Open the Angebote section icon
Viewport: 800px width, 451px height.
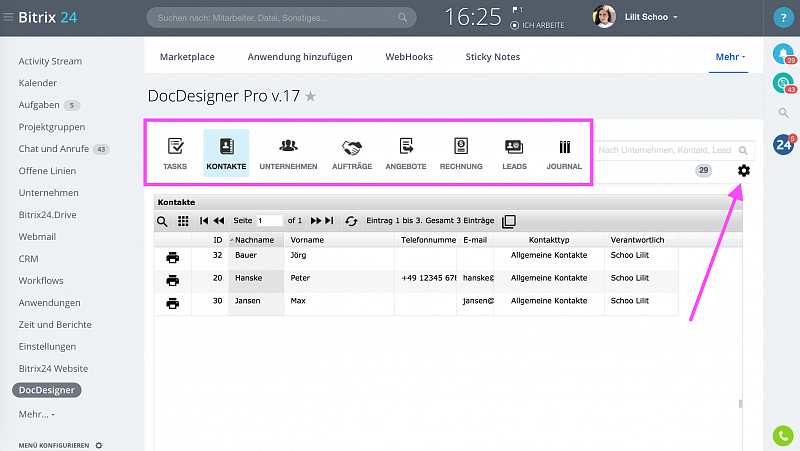406,146
